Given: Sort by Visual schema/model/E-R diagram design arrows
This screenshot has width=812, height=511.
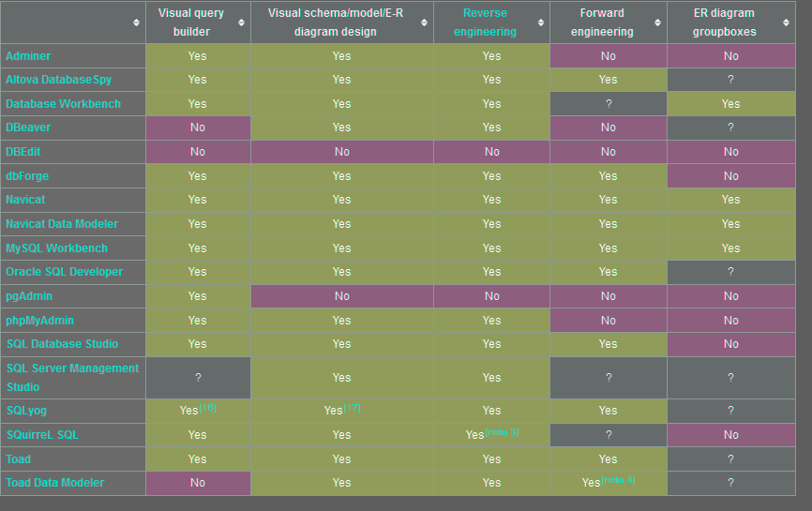Looking at the screenshot, I should pos(424,23).
